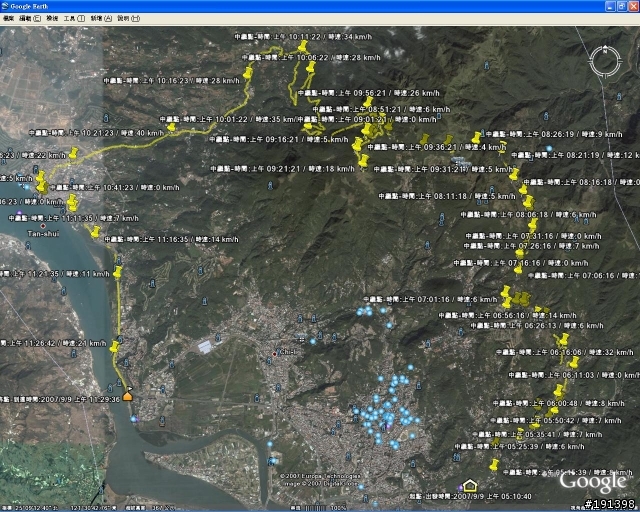Click the red place dot beside Chi-l
Image resolution: width=640 pixels, height=512 pixels.
(275, 354)
